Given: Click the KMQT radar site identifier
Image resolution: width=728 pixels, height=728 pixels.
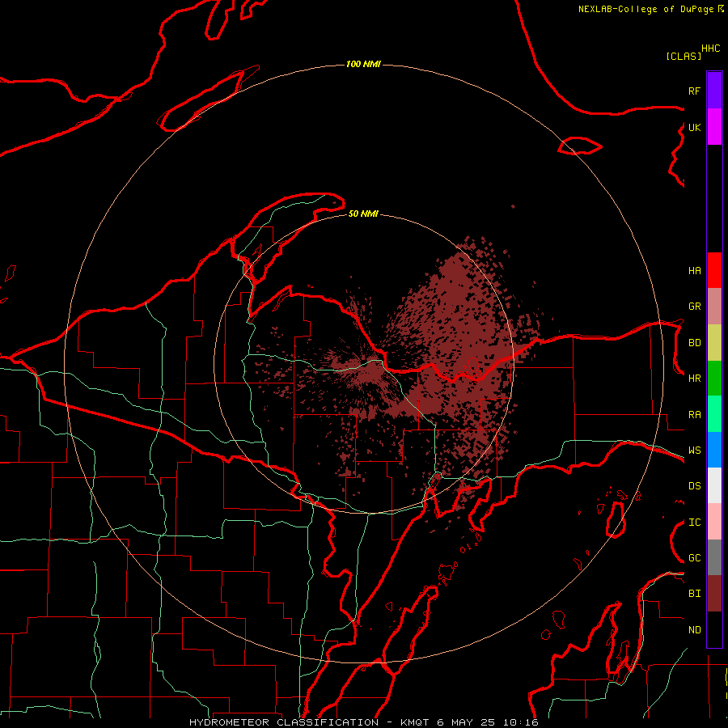Looking at the screenshot, I should click(x=415, y=722).
